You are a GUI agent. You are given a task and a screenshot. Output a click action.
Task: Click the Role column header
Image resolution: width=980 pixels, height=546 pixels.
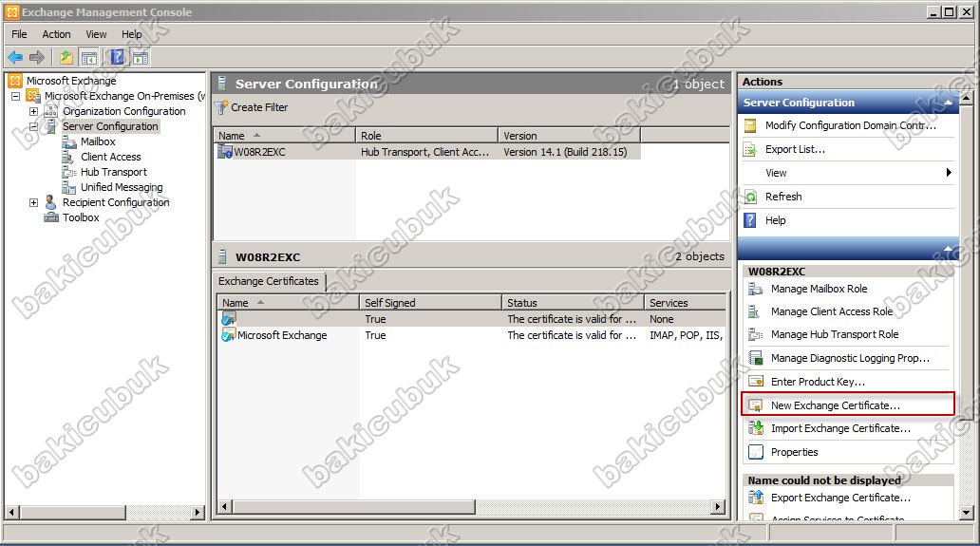427,136
